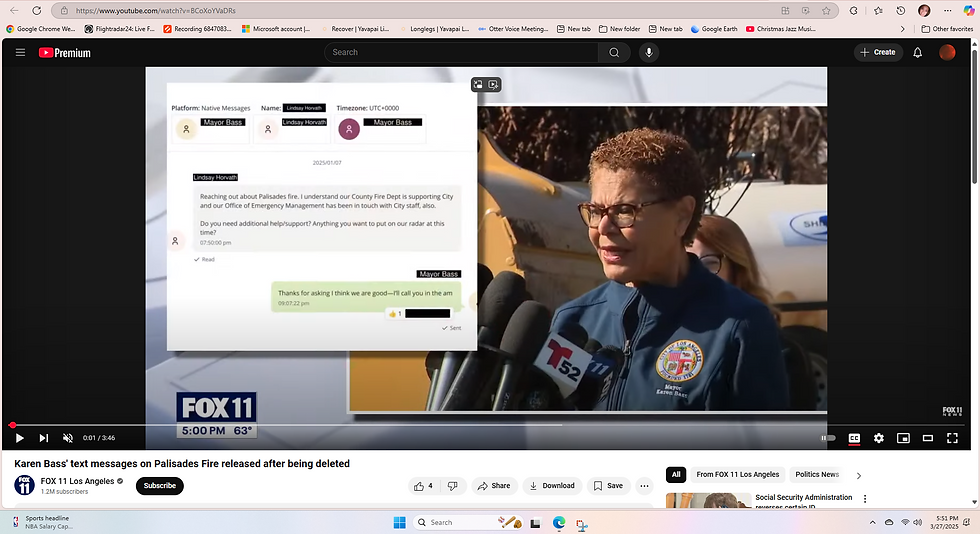Unmute the video player volume
Viewport: 980px width, 534px height.
point(68,438)
